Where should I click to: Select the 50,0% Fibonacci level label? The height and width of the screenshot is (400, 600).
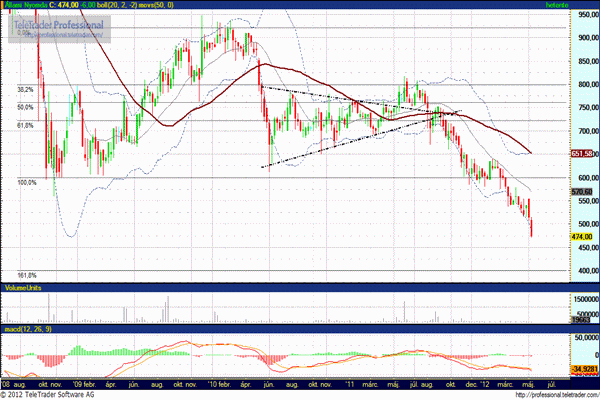[25, 108]
